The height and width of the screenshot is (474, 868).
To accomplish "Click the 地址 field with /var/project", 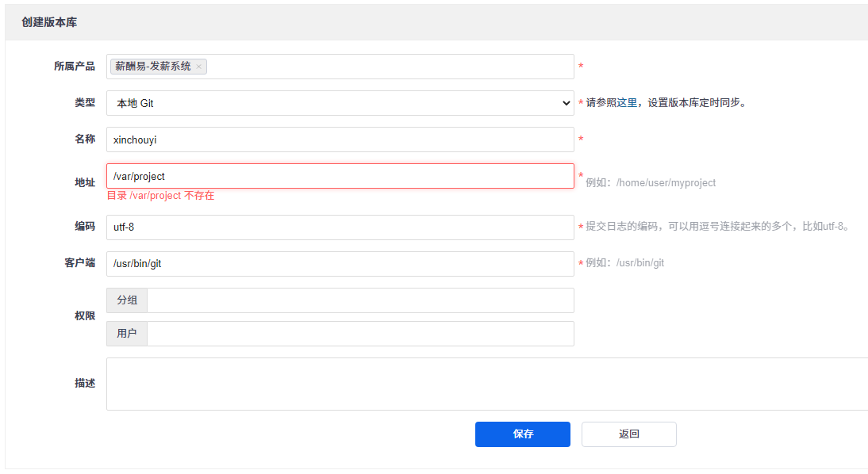I will point(340,176).
